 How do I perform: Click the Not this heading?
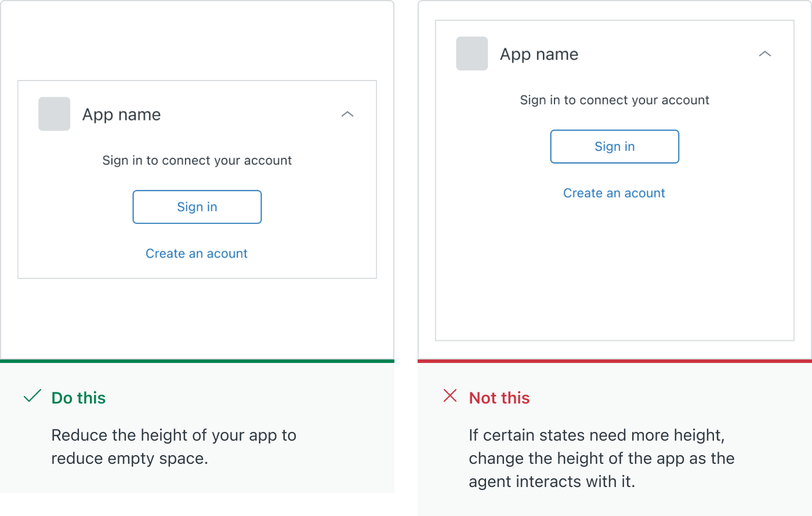[x=499, y=398]
